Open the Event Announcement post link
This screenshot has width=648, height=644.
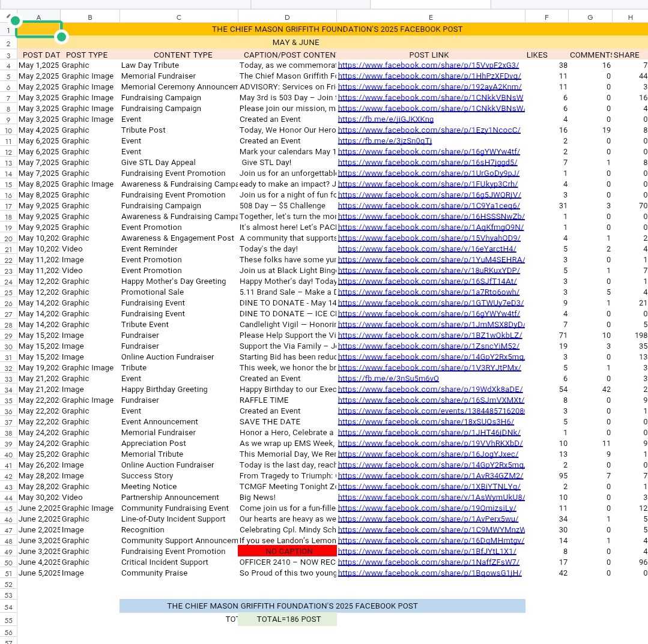(426, 422)
